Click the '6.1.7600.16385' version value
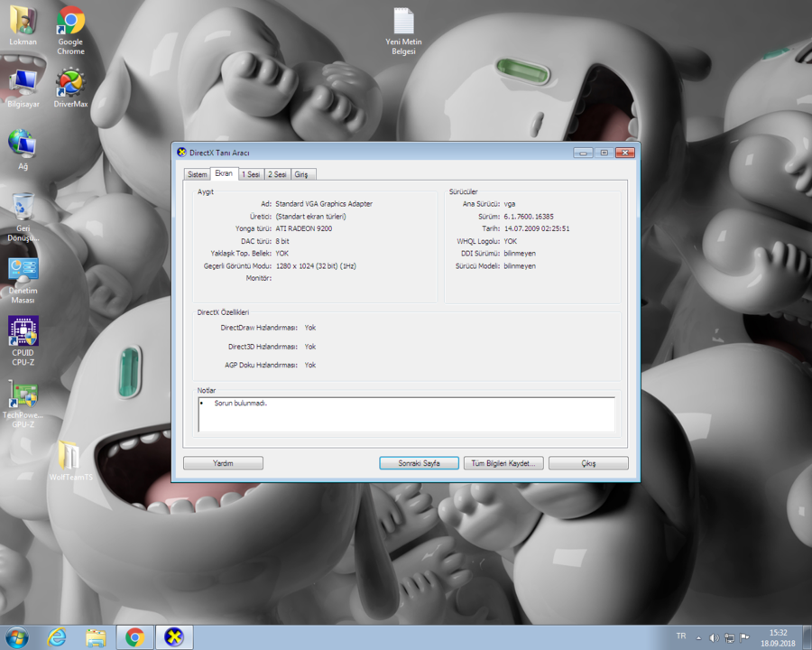812x650 pixels. click(x=529, y=217)
